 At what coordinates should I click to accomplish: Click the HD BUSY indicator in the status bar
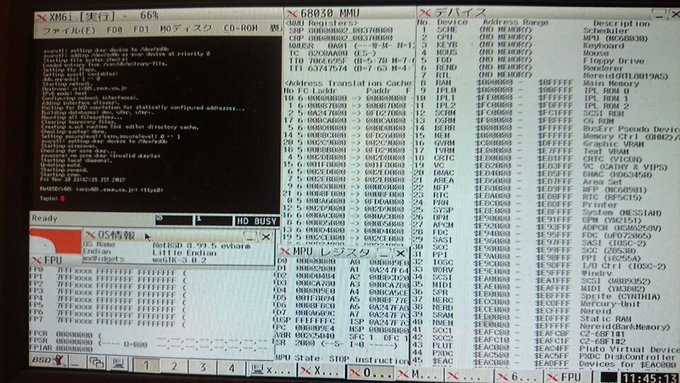pyautogui.click(x=256, y=221)
